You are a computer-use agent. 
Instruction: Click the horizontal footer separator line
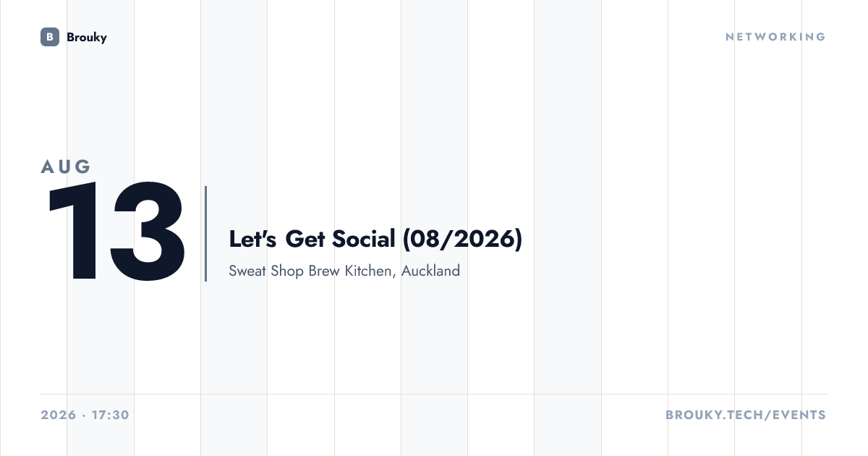point(434,394)
